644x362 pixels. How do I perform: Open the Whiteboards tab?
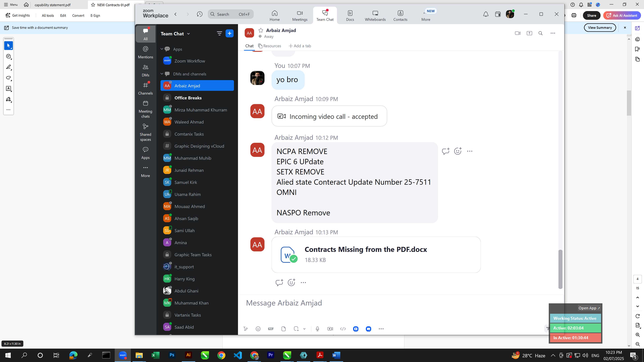tap(375, 16)
